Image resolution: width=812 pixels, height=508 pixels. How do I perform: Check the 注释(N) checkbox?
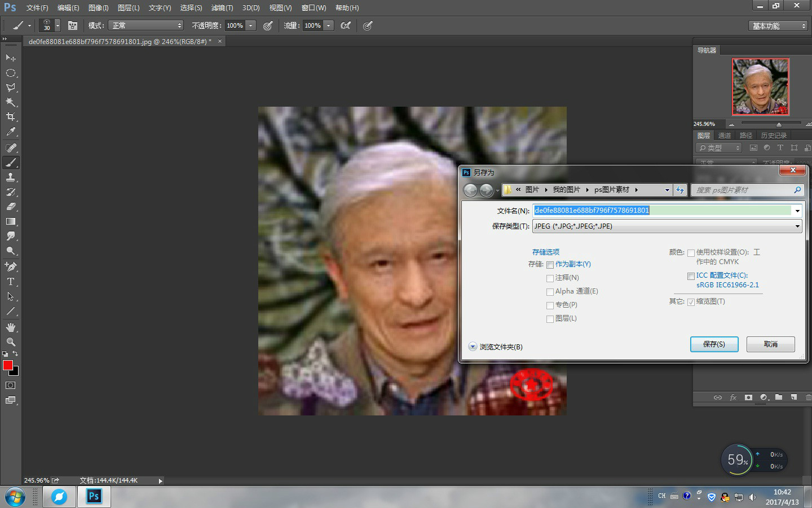coord(550,278)
